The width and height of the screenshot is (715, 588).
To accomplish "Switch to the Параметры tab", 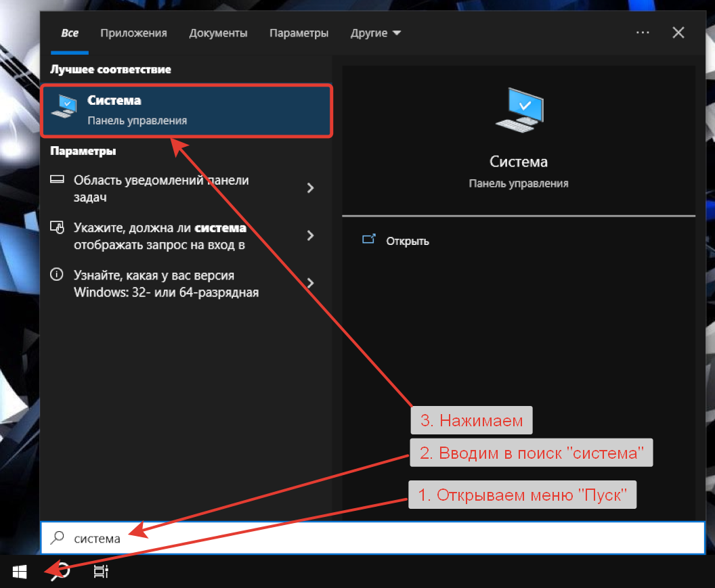I will [x=299, y=32].
